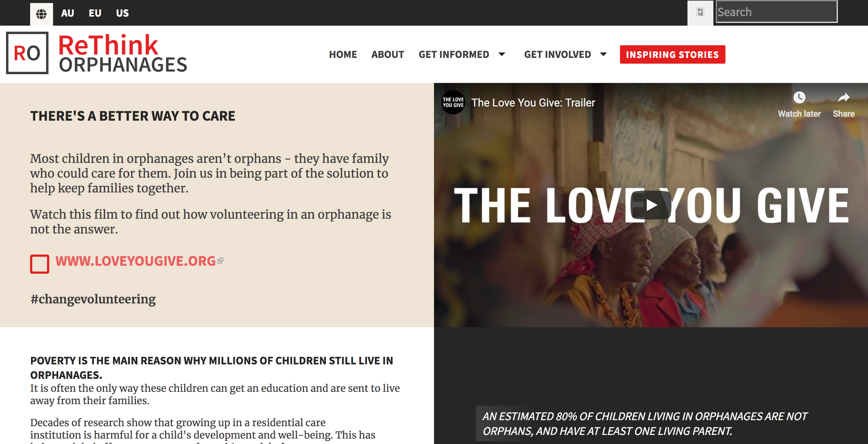Play The Love You Give trailer

coord(651,205)
